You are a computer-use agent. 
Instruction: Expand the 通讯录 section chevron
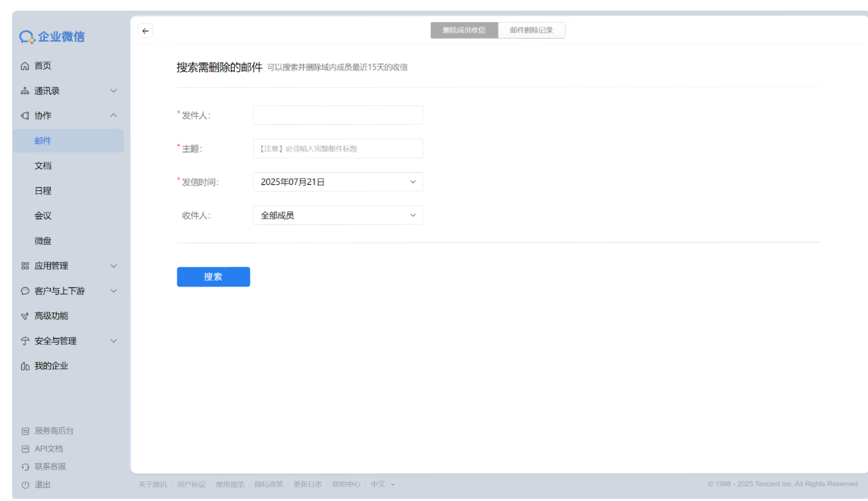point(114,91)
